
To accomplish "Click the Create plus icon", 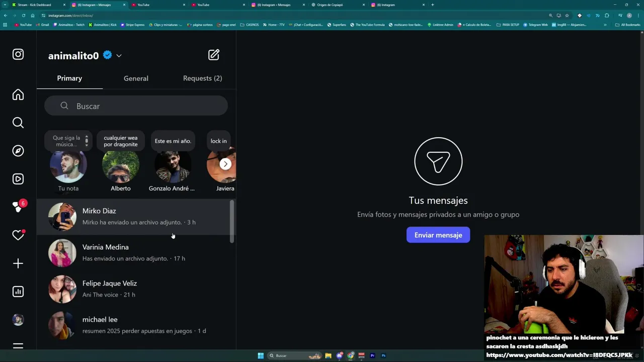I will 18,263.
